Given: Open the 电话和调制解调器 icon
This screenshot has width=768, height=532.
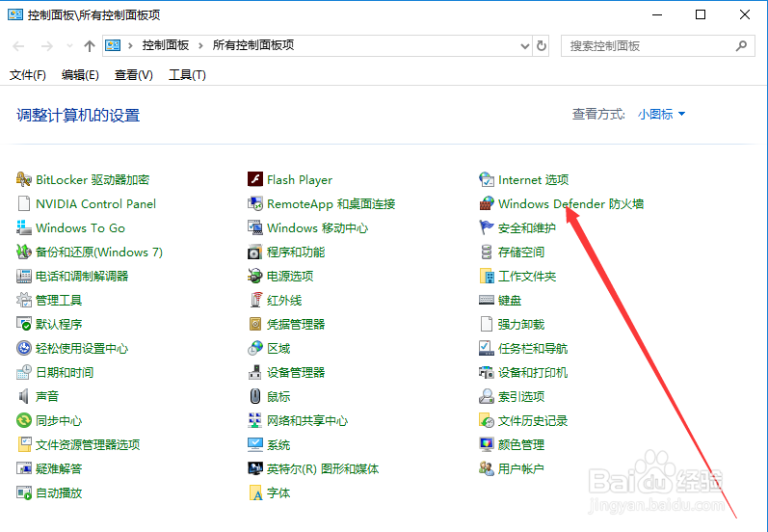Looking at the screenshot, I should point(23,276).
